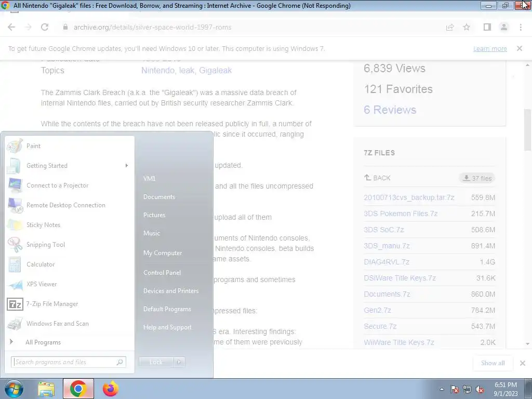
Task: Open the Chrome profile menu
Action: tap(504, 27)
